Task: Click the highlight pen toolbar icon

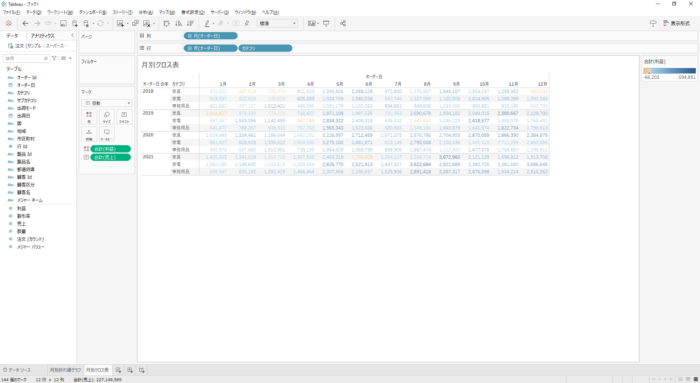Action: pyautogui.click(x=207, y=23)
